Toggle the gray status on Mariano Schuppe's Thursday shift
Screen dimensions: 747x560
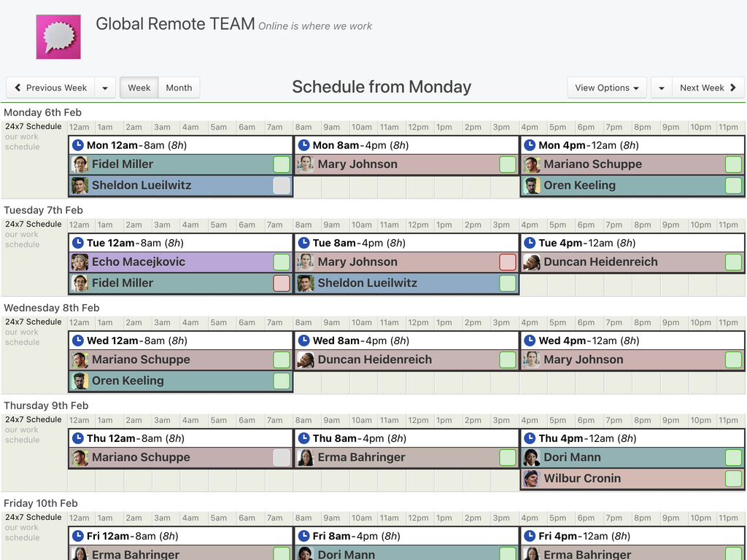click(x=281, y=457)
